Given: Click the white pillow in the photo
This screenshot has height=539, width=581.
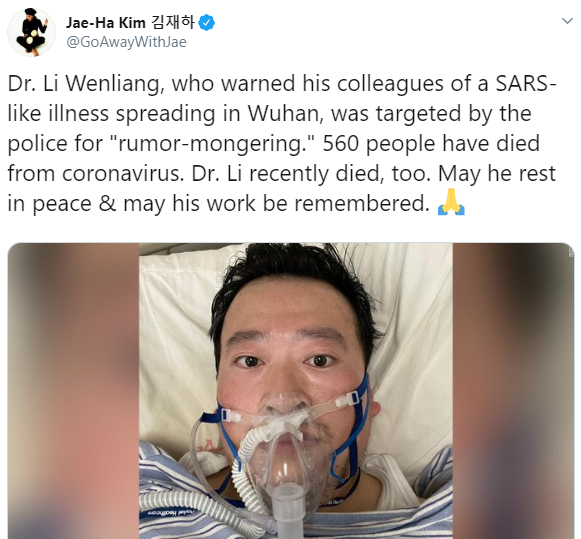Looking at the screenshot, I should click(174, 333).
